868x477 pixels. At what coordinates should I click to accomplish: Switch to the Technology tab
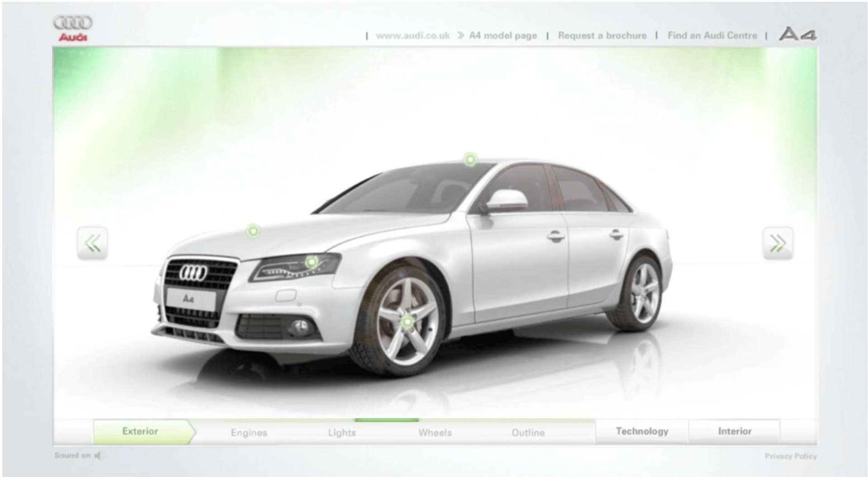tap(642, 431)
